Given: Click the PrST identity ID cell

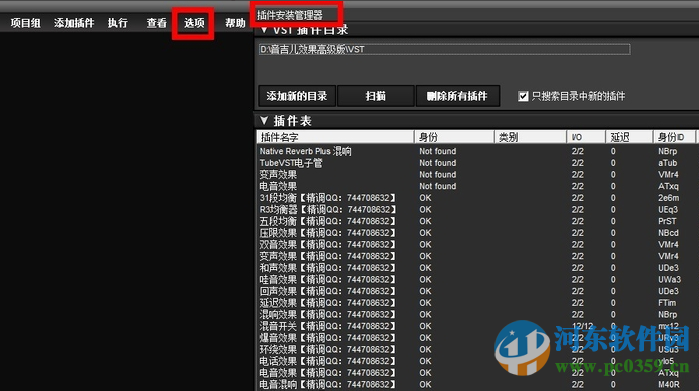Looking at the screenshot, I should 667,221.
